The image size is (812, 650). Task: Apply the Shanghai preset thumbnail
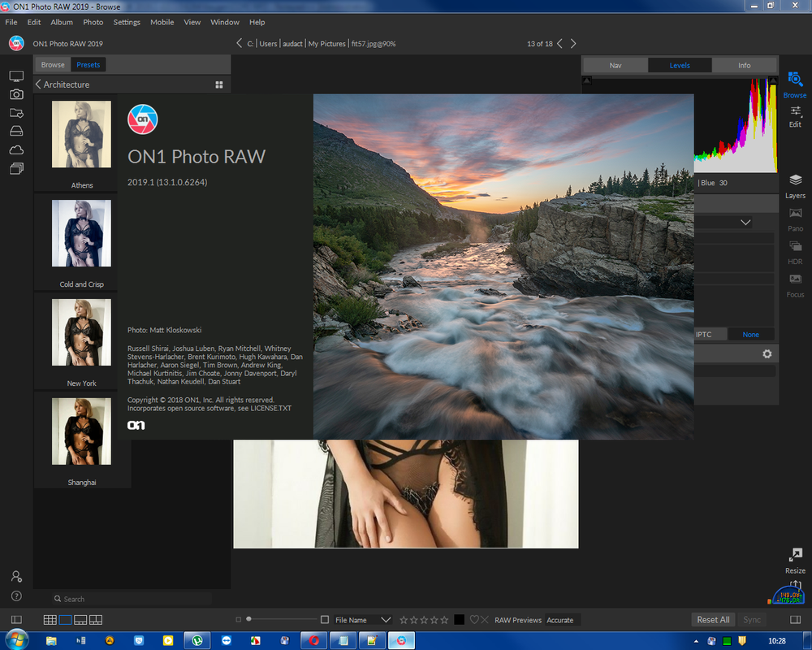[81, 431]
